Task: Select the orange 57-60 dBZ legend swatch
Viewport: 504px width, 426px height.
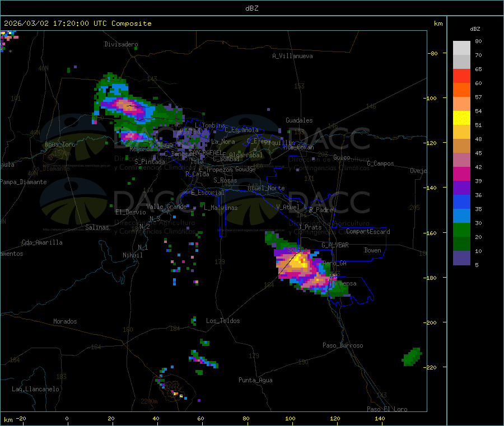Action: click(x=461, y=90)
